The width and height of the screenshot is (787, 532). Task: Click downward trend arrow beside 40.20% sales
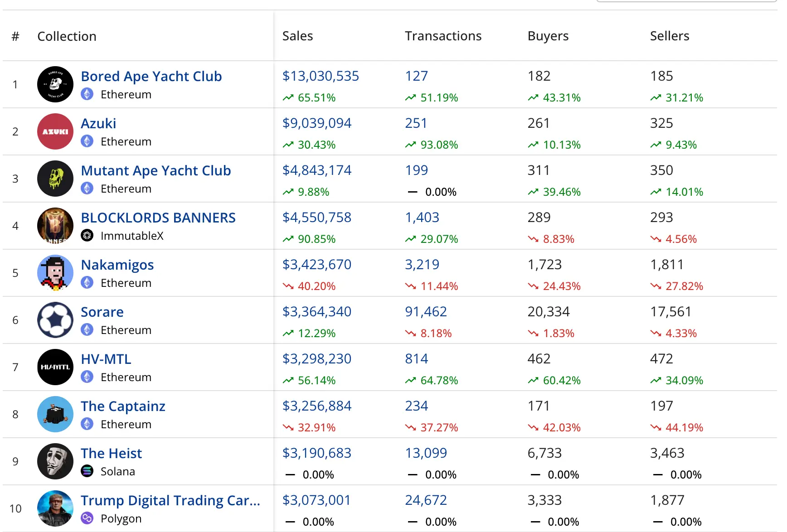288,286
